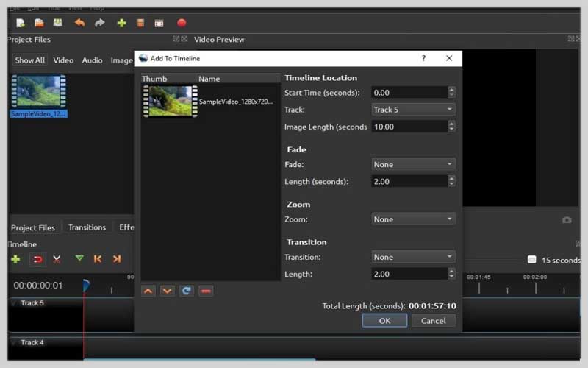Click the Start Time field showing 0.00
This screenshot has height=368, width=588.
409,93
